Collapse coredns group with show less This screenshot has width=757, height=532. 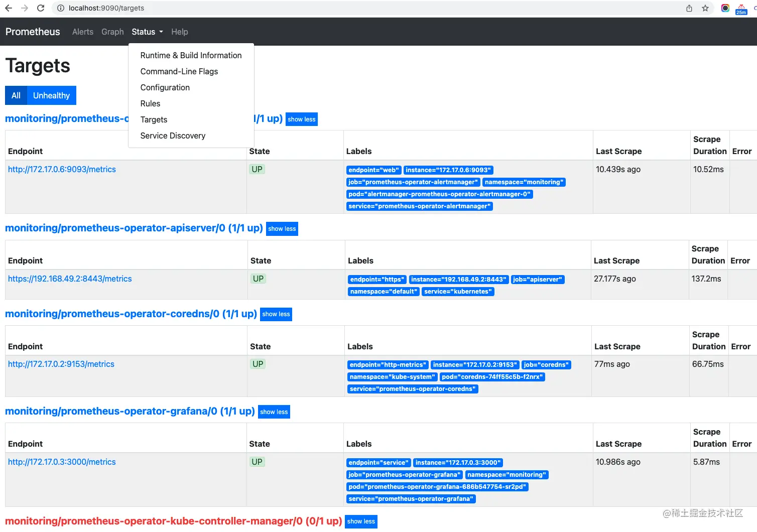coord(276,314)
